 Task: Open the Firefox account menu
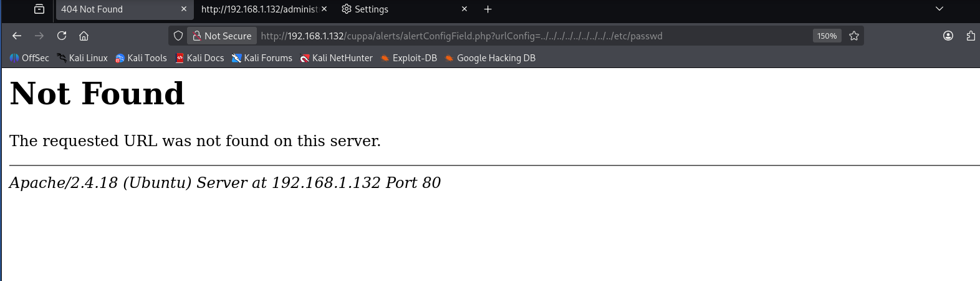[x=948, y=36]
